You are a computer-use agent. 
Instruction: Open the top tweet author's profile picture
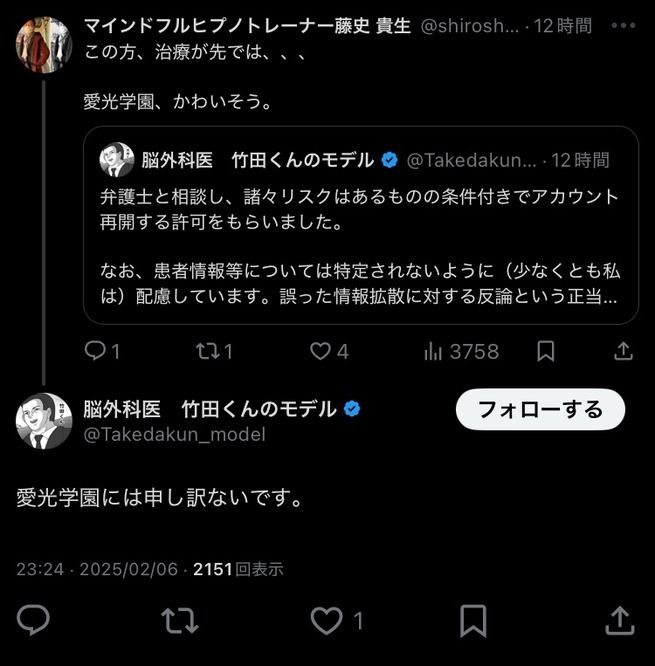pos(44,45)
